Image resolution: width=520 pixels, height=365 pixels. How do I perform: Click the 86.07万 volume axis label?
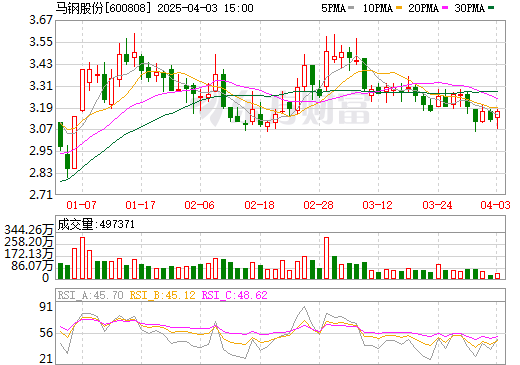[x=32, y=266]
